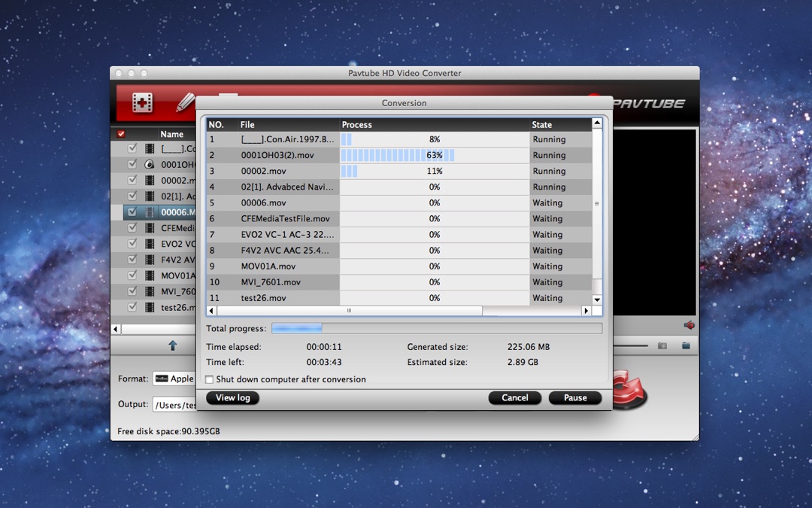Uncheck the EVO2 VC file checkbox
The height and width of the screenshot is (508, 812).
coord(132,243)
